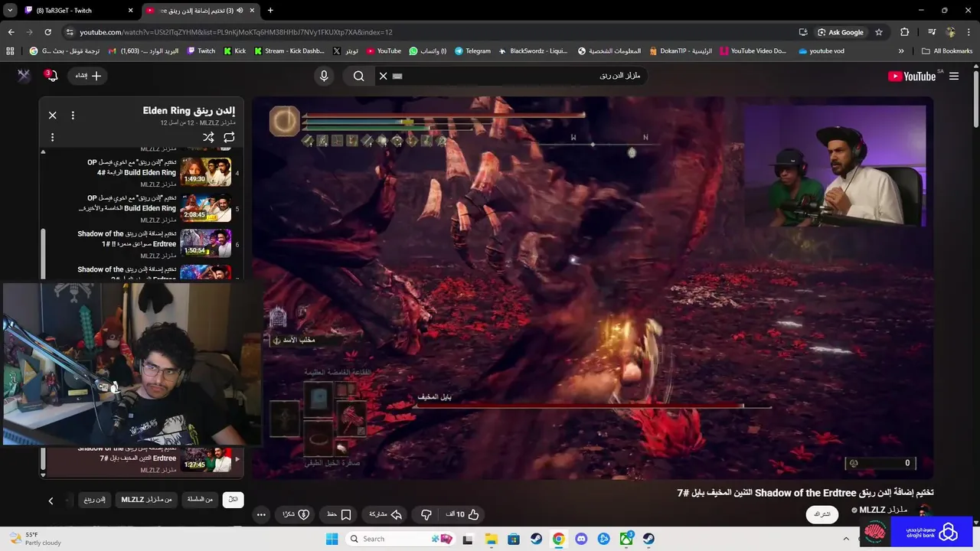
Task: Open the YouTube guide hamburger menu
Action: (954, 76)
